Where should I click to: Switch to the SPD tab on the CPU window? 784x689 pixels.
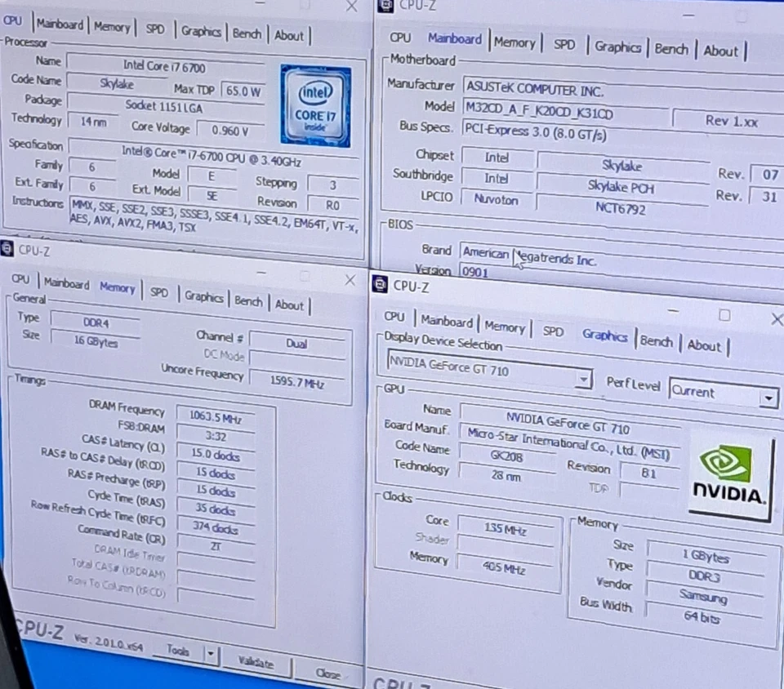[154, 29]
